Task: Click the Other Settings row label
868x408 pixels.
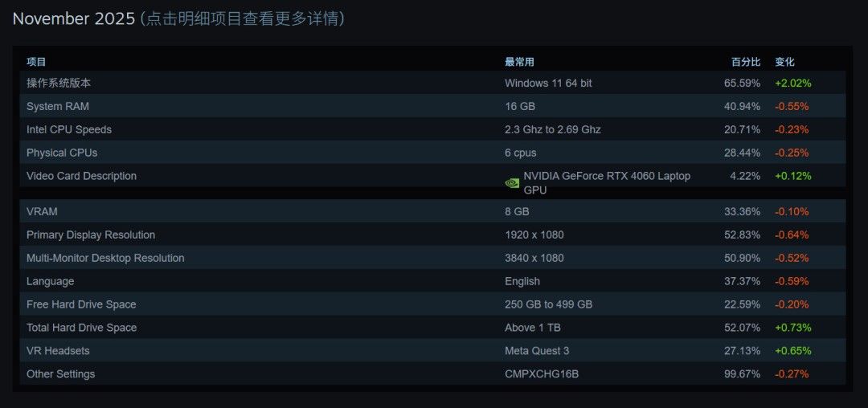Action: point(60,374)
